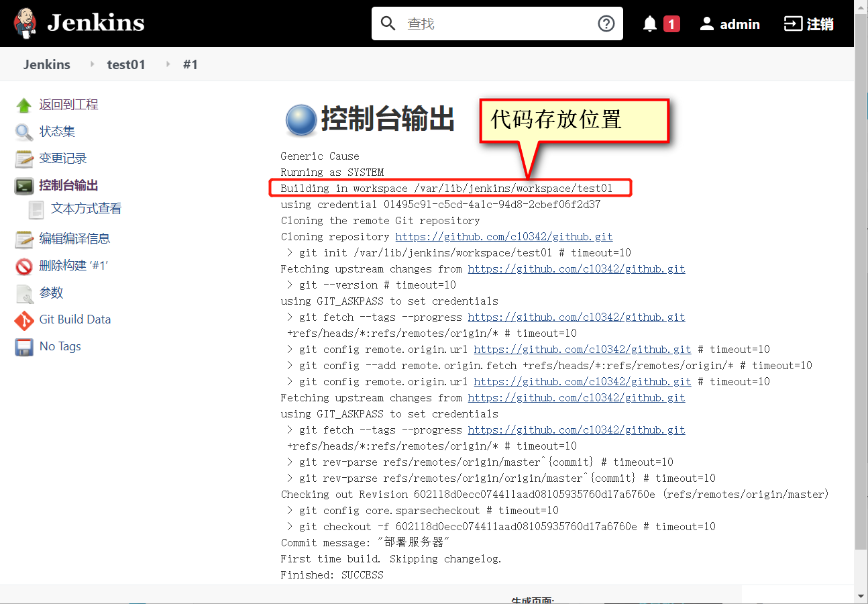Click the Jenkins header title text
This screenshot has width=868, height=604.
[x=96, y=23]
